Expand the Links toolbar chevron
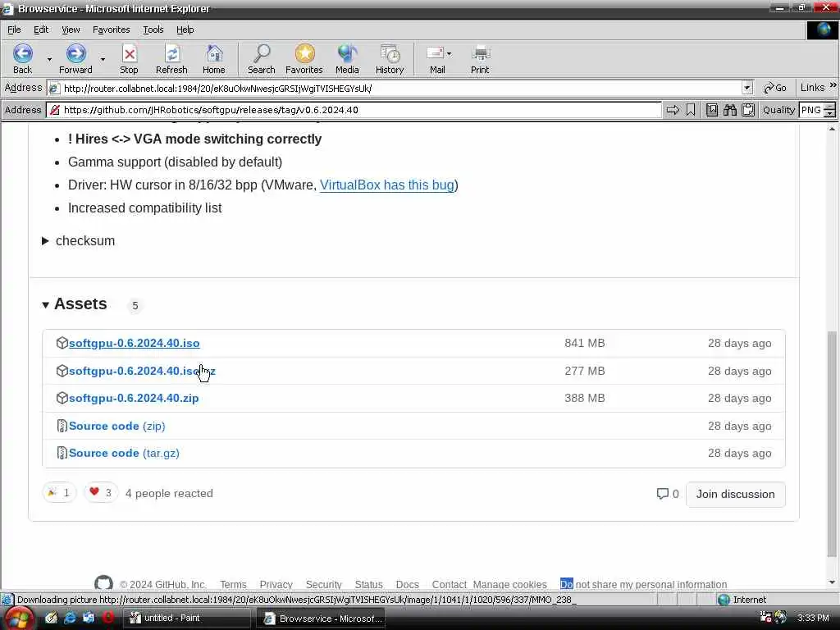 point(833,85)
